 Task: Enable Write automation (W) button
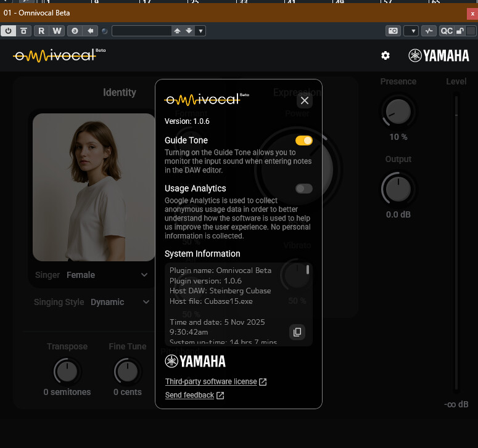pos(57,31)
